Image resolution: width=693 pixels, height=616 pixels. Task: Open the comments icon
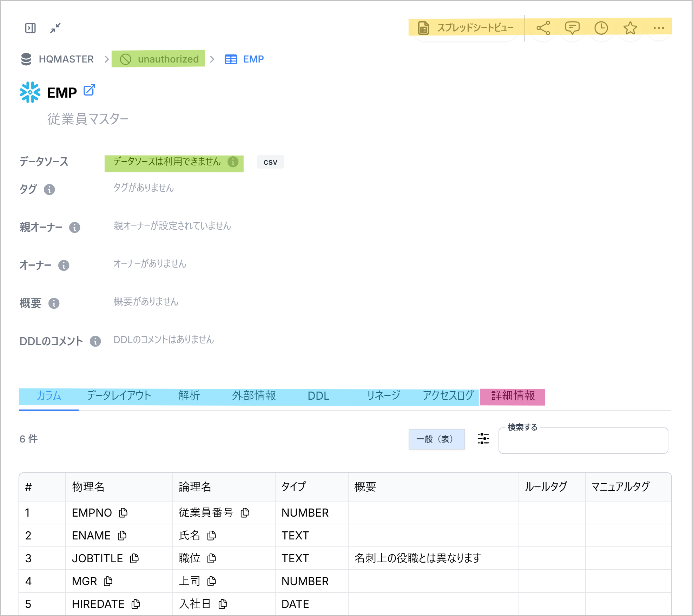(572, 28)
